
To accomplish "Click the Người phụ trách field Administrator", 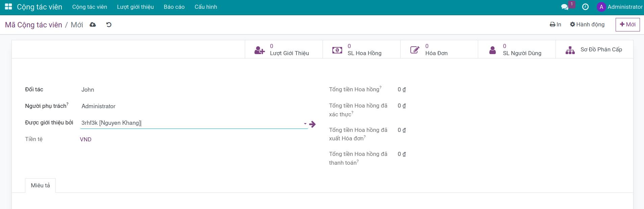I will [x=194, y=106].
